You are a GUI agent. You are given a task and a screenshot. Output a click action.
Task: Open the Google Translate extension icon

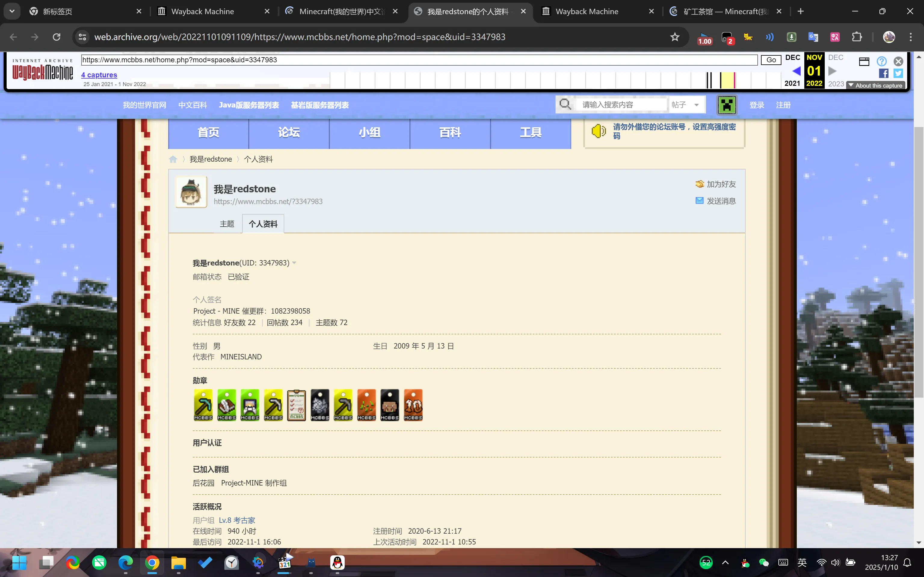pos(813,37)
